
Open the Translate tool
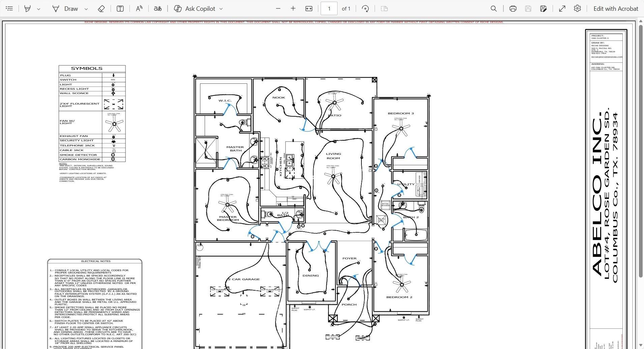coord(157,9)
